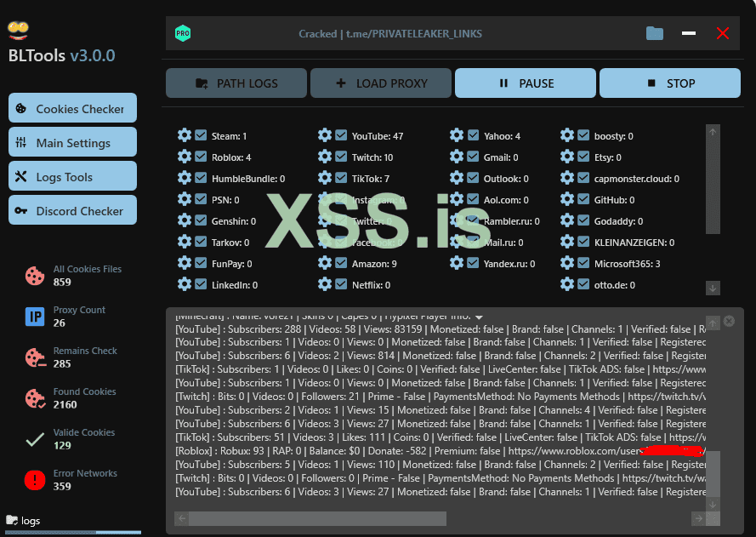Click services list scroll down arrow
Image resolution: width=756 pixels, height=537 pixels.
(x=713, y=288)
